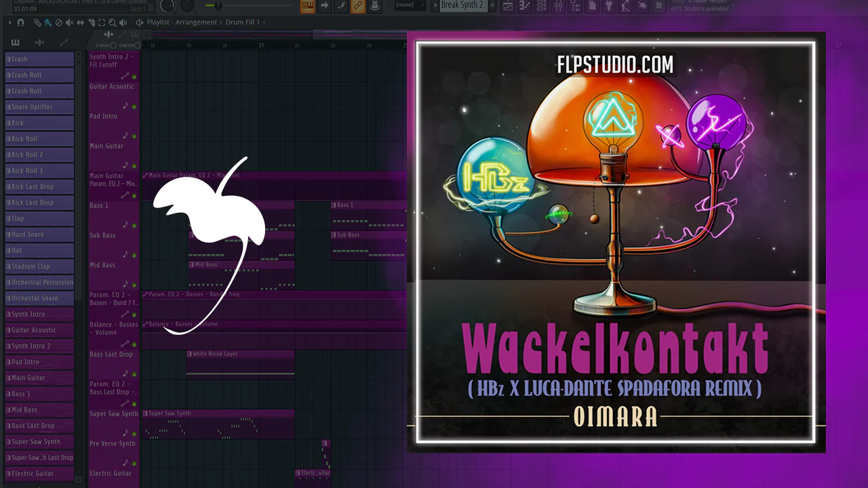
Task: Open the (none) snap dropdown
Action: (409, 5)
